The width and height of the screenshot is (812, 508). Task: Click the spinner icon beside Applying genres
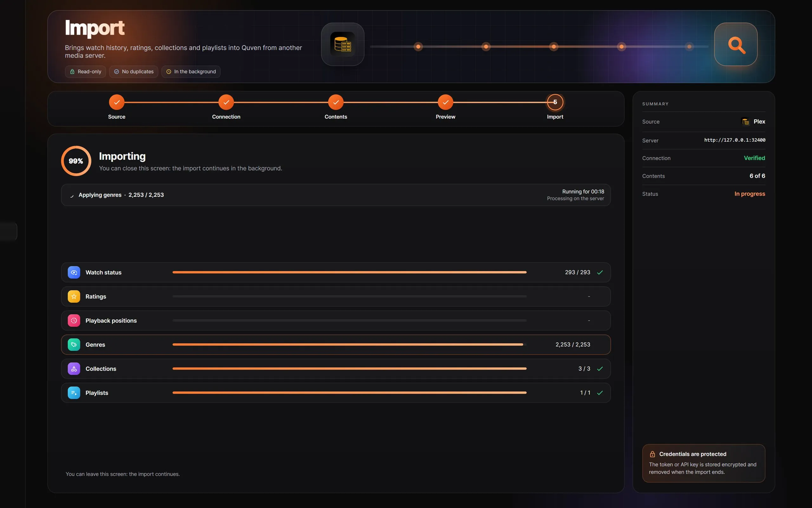[x=71, y=195]
